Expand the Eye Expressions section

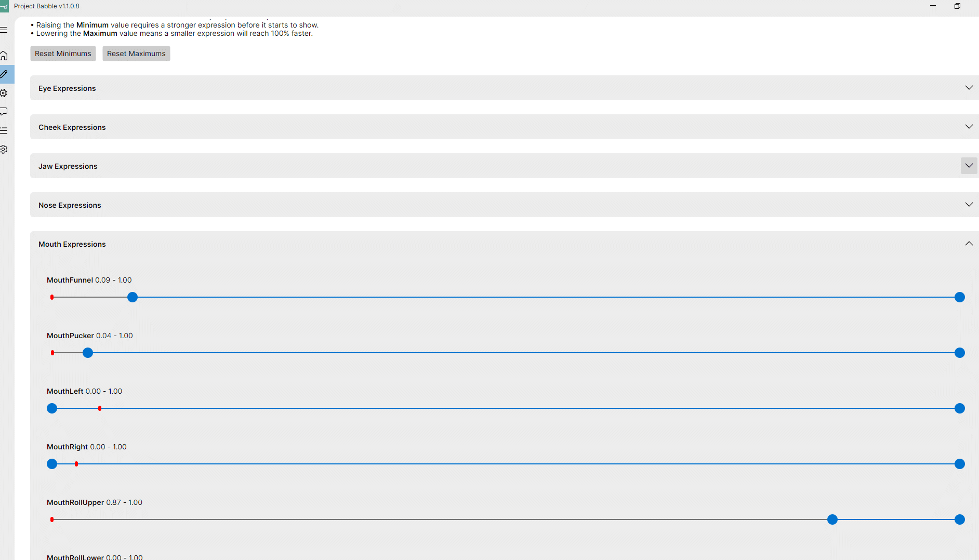pyautogui.click(x=505, y=88)
